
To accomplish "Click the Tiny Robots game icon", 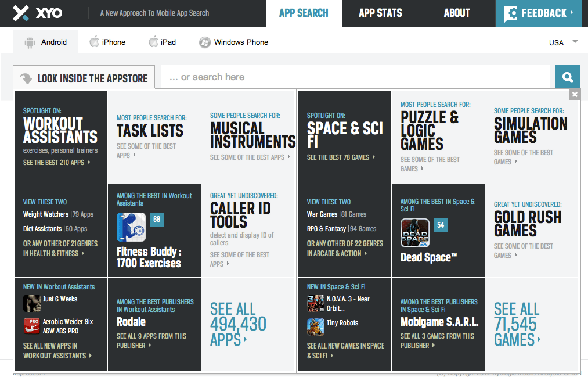I will [316, 327].
